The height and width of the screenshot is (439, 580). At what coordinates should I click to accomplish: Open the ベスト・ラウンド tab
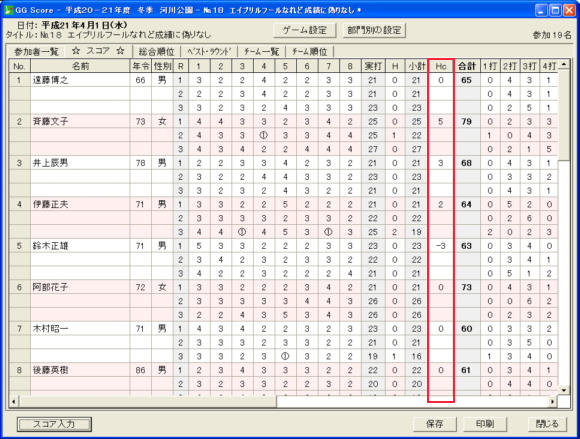click(x=209, y=51)
